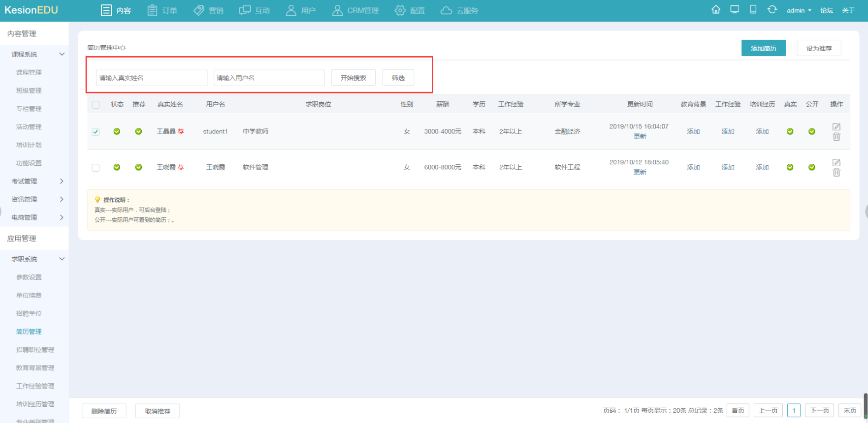Open the 用户 top menu
Image resolution: width=868 pixels, height=423 pixels.
(301, 10)
